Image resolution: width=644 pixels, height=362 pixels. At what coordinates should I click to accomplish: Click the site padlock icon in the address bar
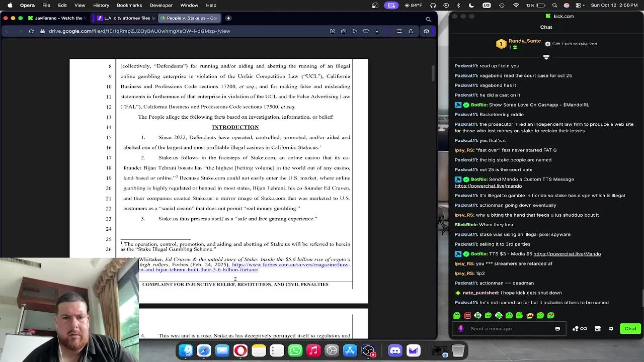[x=42, y=31]
